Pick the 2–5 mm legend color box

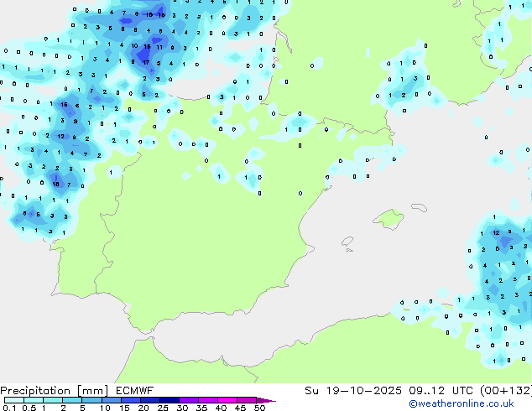point(72,400)
